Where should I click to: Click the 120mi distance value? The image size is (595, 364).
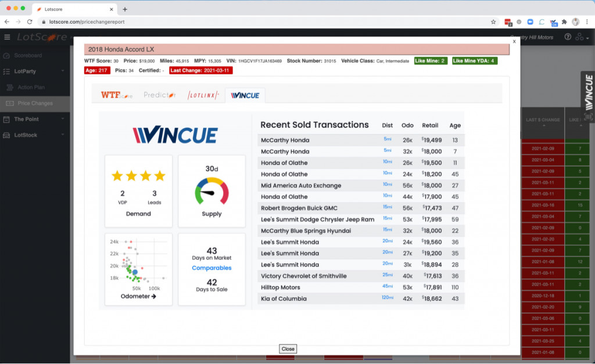(387, 298)
